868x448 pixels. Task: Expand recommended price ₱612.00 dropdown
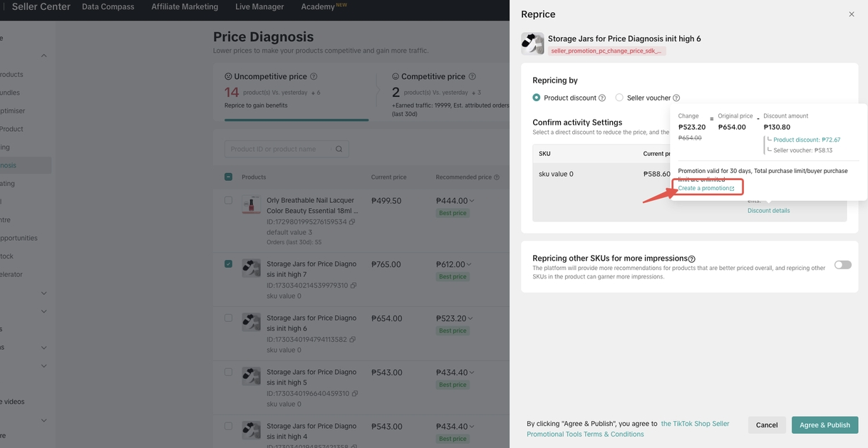(x=472, y=264)
